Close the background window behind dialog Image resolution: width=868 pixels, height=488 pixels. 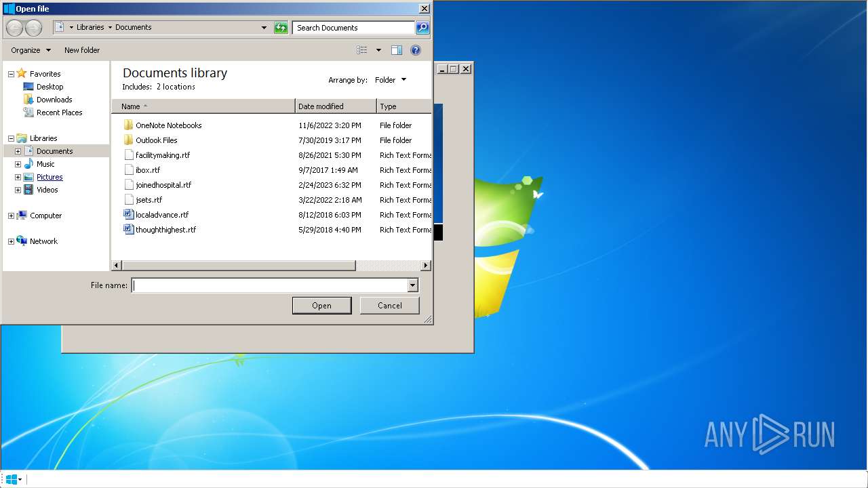[466, 69]
